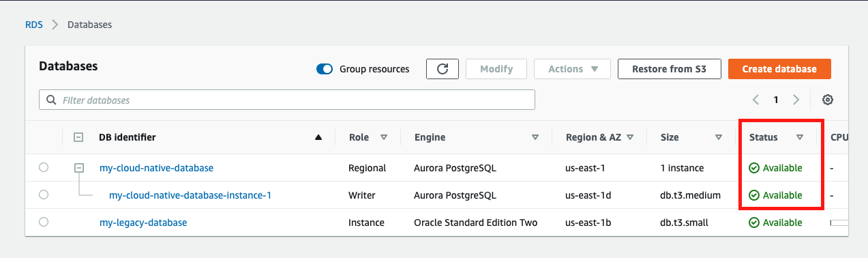Click the Regional role cell
The image size is (868, 258).
[367, 168]
